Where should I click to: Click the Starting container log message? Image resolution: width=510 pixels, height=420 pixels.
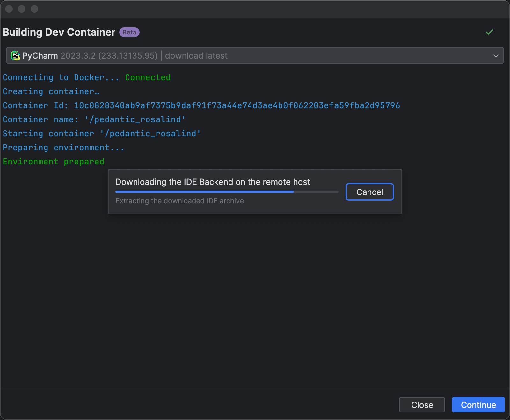point(101,134)
